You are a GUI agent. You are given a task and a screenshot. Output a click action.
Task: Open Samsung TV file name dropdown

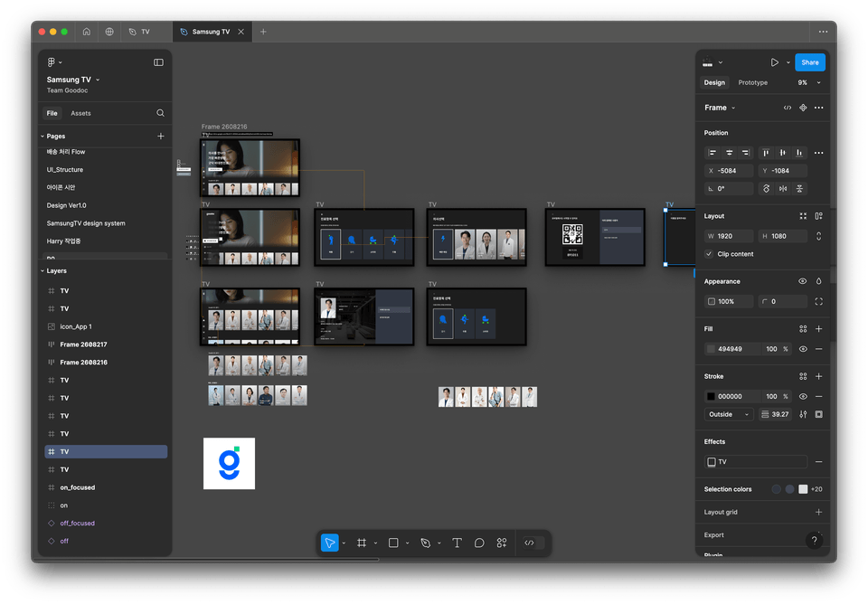pyautogui.click(x=98, y=80)
